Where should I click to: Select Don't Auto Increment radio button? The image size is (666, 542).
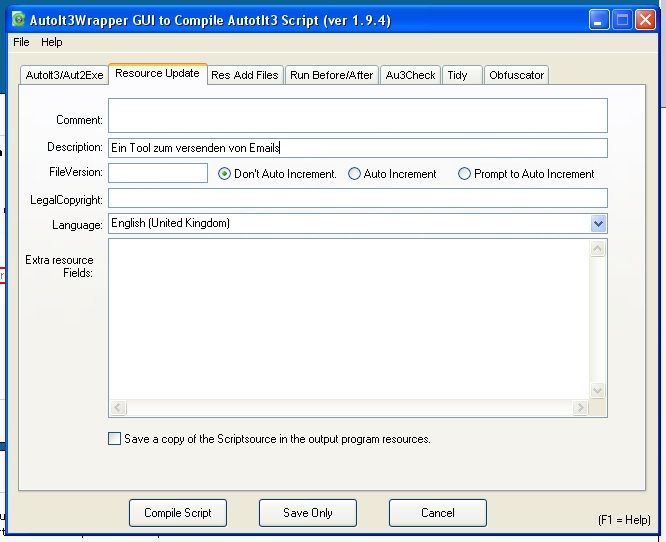(x=225, y=174)
